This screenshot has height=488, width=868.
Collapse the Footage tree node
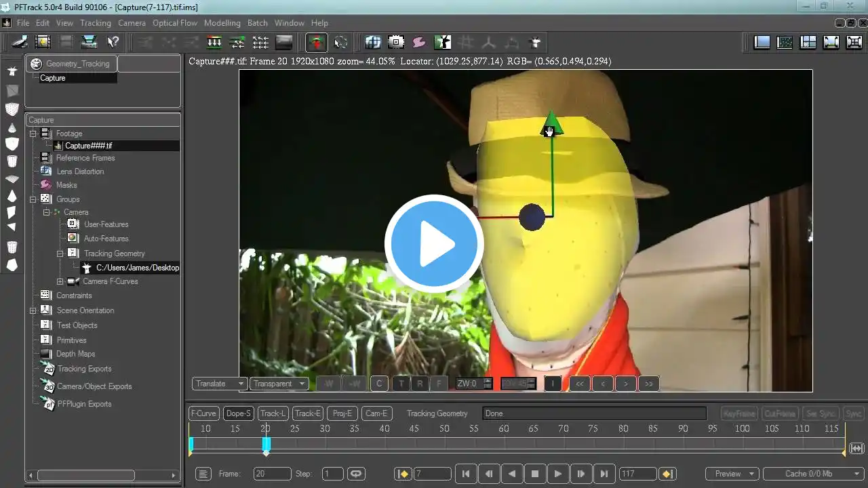[x=33, y=134]
